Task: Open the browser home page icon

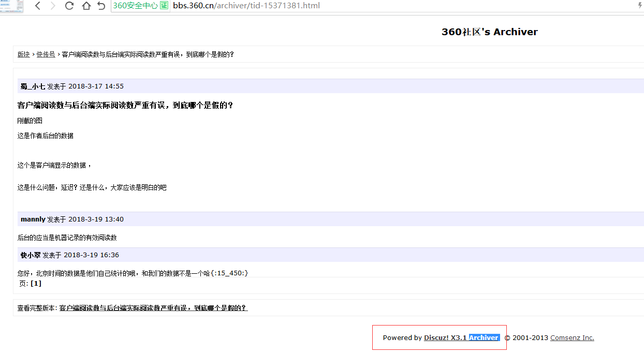Action: (x=86, y=6)
